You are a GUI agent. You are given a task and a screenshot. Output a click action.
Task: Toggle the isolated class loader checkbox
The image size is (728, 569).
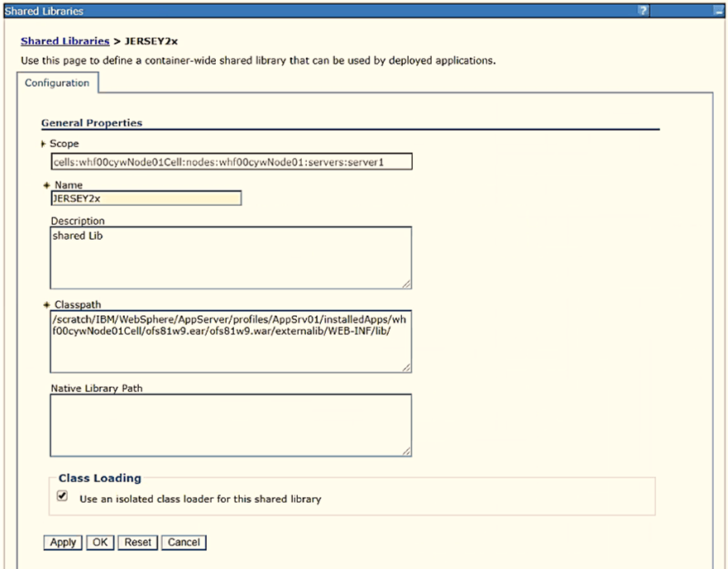coord(62,495)
